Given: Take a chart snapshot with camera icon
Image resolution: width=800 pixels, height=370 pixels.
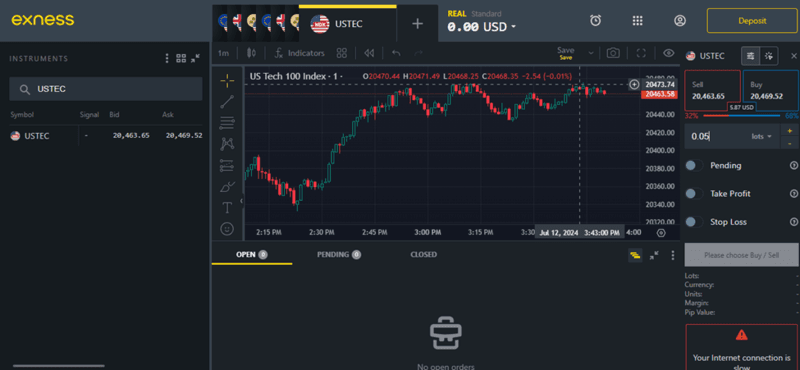Looking at the screenshot, I should coord(613,53).
